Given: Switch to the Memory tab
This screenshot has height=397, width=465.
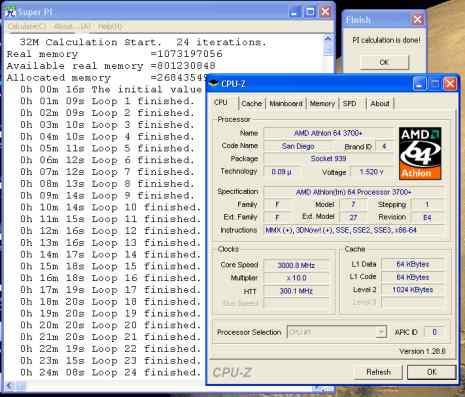Looking at the screenshot, I should (322, 104).
